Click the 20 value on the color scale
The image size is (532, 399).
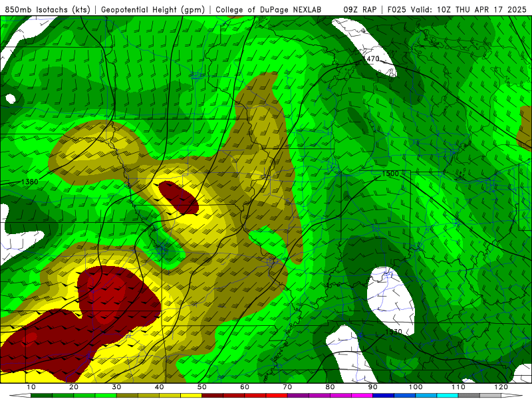pyautogui.click(x=74, y=387)
